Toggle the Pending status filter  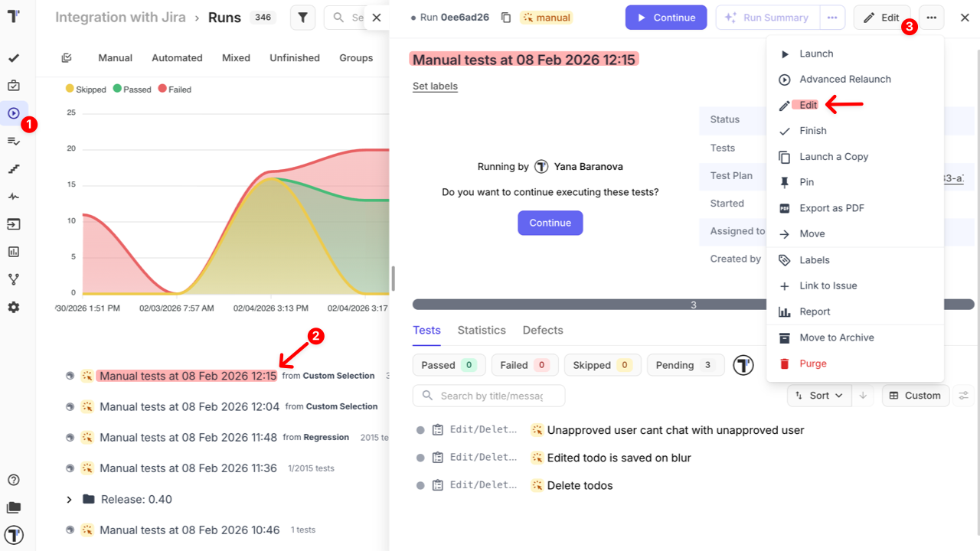click(684, 365)
